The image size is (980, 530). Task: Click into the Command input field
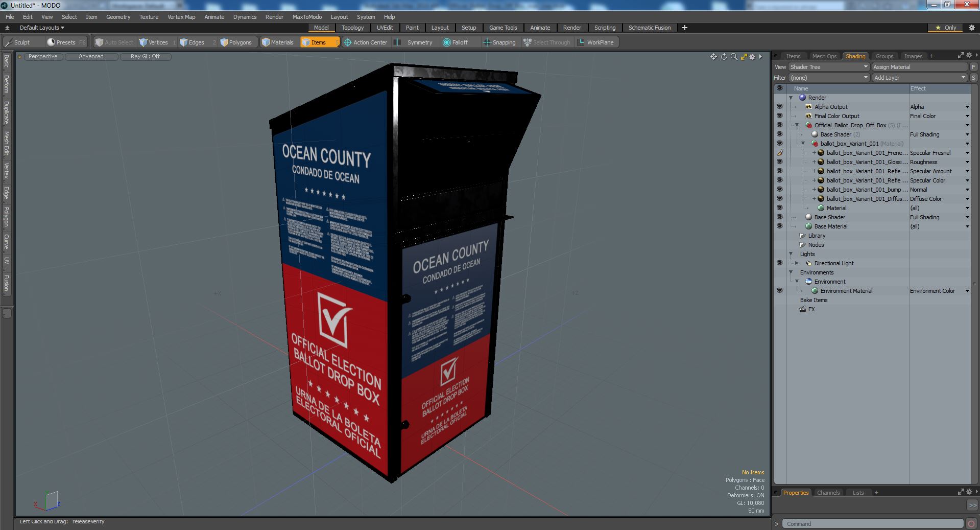point(873,523)
